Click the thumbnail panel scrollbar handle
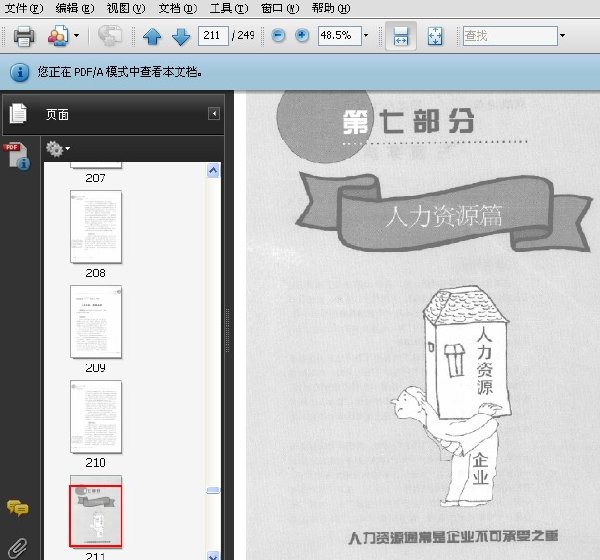 click(x=213, y=490)
